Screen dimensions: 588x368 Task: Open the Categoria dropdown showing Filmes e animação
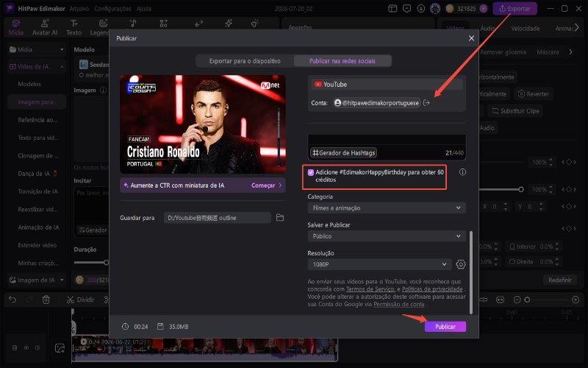point(387,208)
